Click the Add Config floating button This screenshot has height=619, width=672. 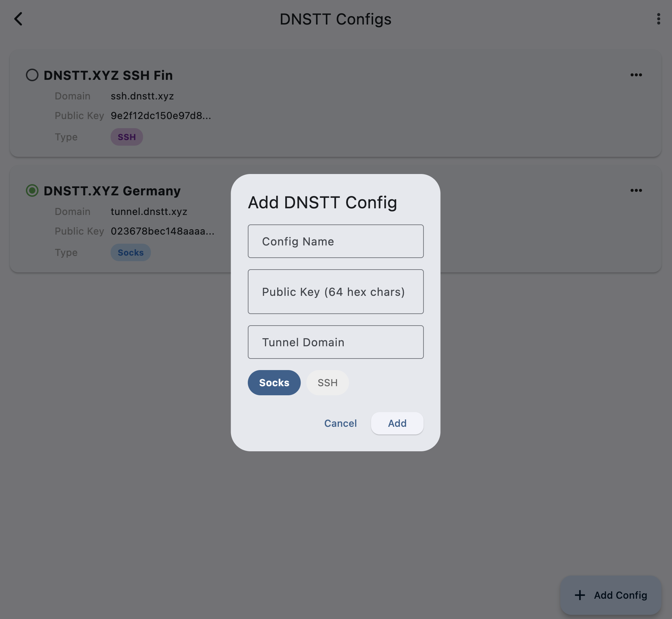tap(611, 595)
